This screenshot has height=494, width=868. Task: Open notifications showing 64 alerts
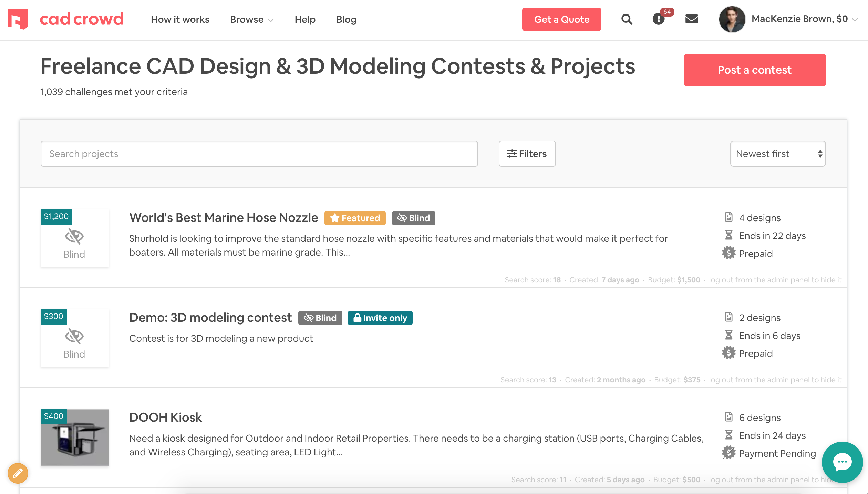(658, 20)
